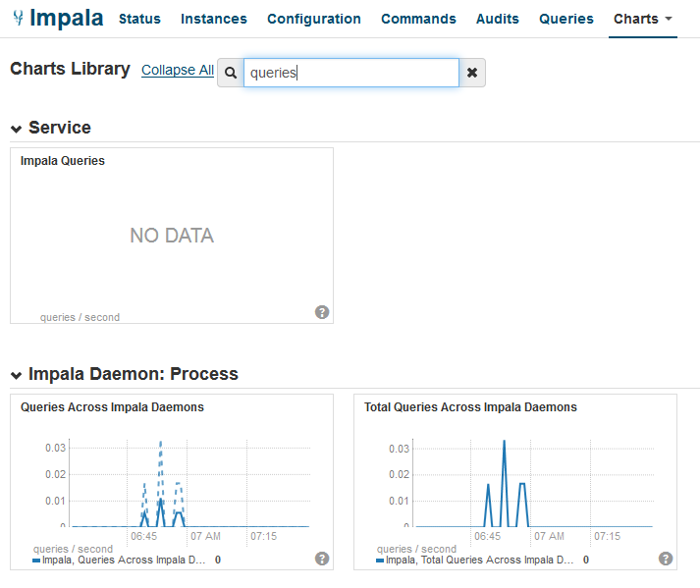Click legend swatch for Queries Across Impala D...
This screenshot has width=700, height=588.
[x=36, y=561]
